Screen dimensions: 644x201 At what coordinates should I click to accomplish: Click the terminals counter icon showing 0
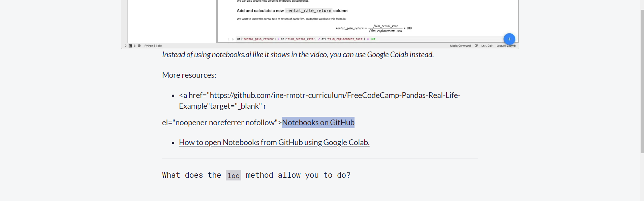(125, 45)
